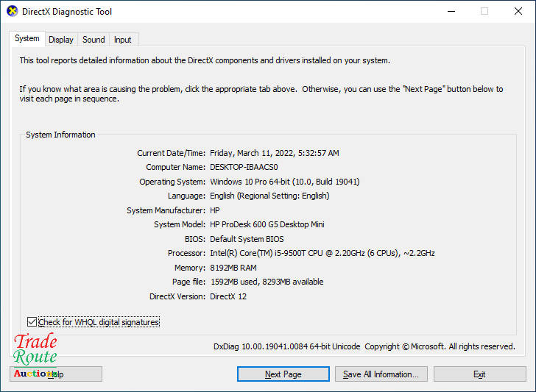The width and height of the screenshot is (536, 392).
Task: Click the Trade Route Auction logo
Action: point(35,356)
